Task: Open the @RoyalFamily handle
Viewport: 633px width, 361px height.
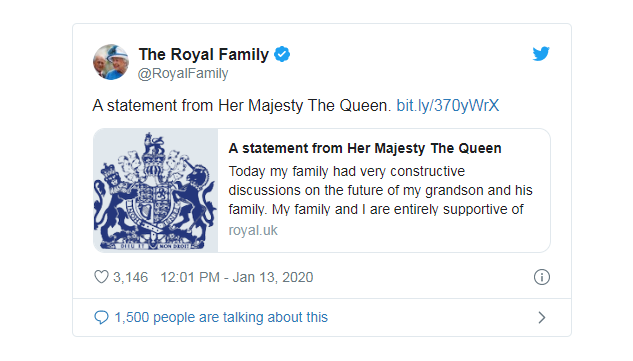Action: 183,73
